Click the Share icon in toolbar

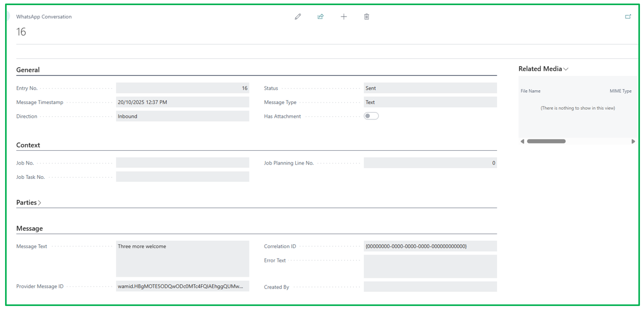320,16
